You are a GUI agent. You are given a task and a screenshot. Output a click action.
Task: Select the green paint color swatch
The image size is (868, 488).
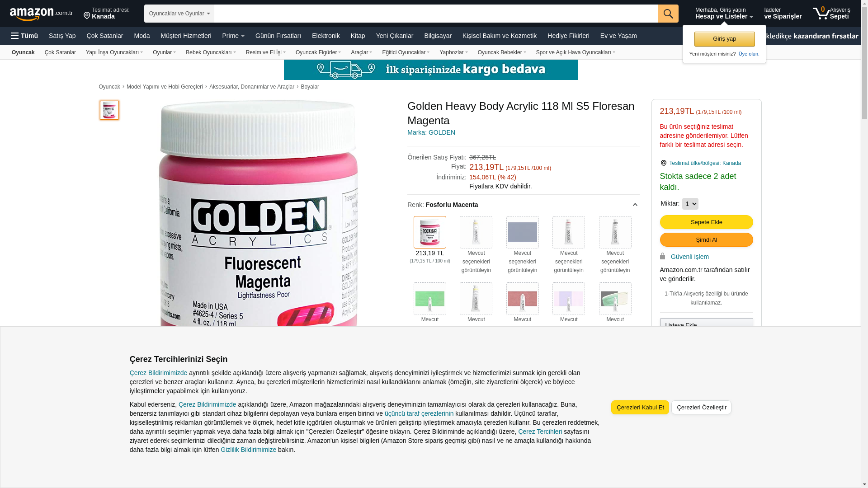pyautogui.click(x=430, y=299)
